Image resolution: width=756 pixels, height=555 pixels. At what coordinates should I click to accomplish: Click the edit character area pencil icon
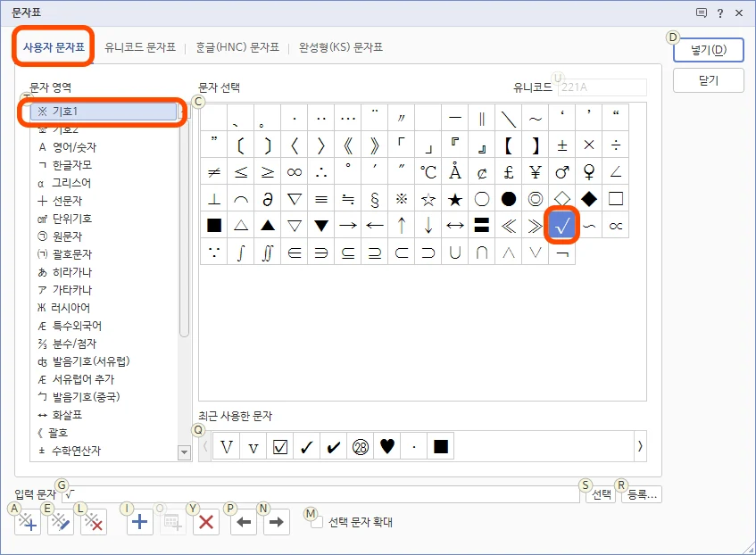point(60,521)
